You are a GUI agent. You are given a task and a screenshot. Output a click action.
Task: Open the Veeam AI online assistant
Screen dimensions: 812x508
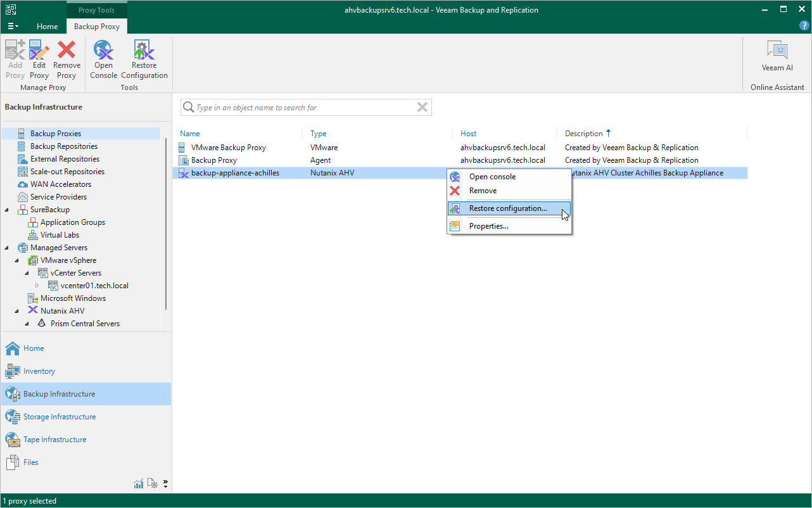pyautogui.click(x=777, y=56)
